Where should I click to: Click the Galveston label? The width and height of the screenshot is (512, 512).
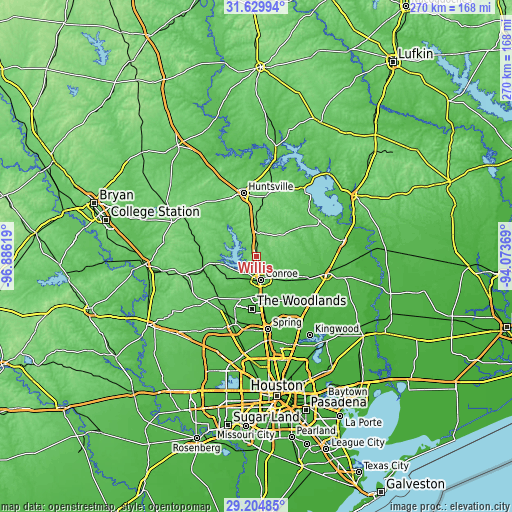[x=415, y=484]
